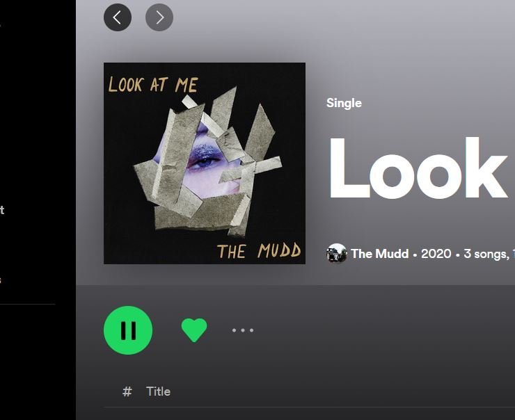Click the gold LOOK AT ME cover lettering

153,84
